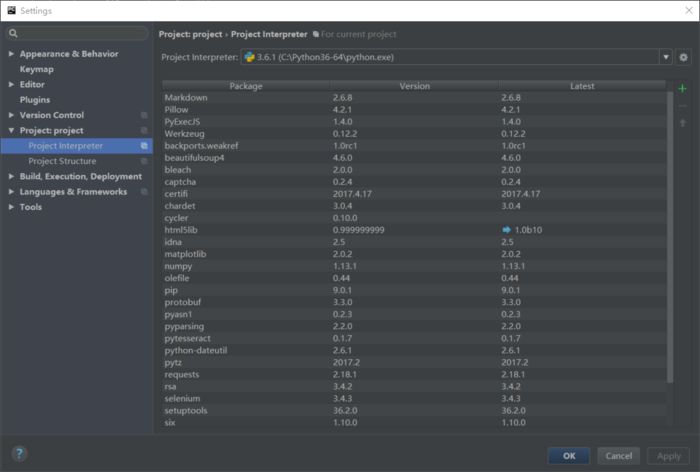
Task: Collapse the Project: project arrow
Action: click(x=11, y=130)
